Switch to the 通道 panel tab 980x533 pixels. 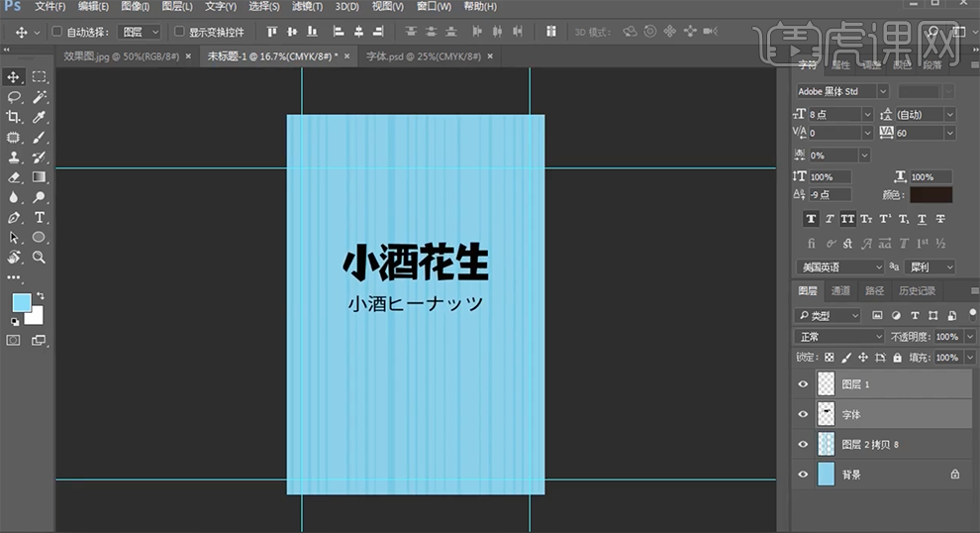point(840,291)
